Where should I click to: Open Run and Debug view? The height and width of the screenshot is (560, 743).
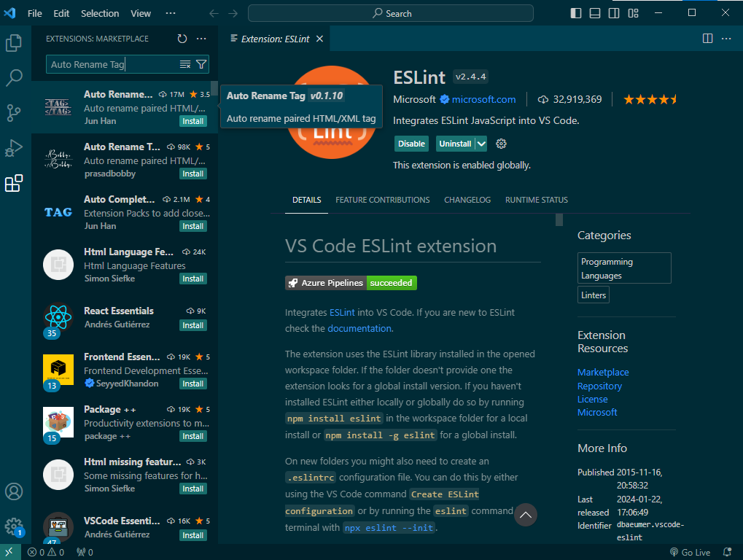[14, 148]
